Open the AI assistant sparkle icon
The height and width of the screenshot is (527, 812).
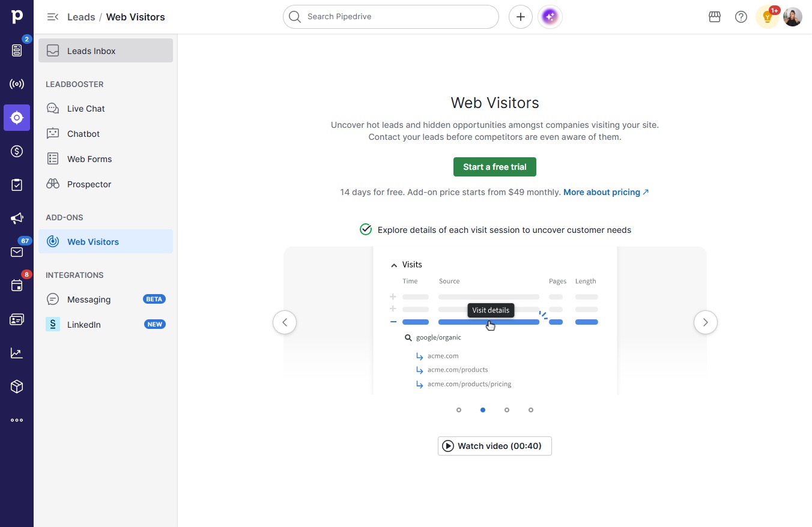pos(551,17)
